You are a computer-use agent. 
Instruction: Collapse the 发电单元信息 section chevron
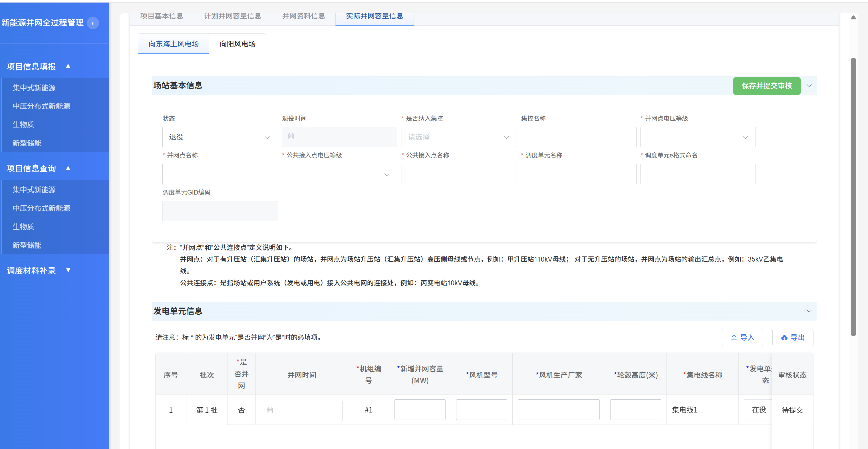click(809, 311)
